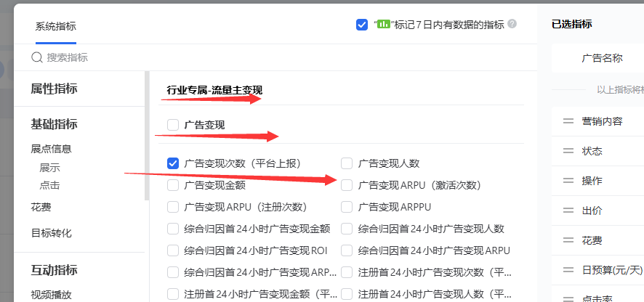Check 注册首24小时广告变现次数 option
The width and height of the screenshot is (644, 302).
tap(347, 272)
